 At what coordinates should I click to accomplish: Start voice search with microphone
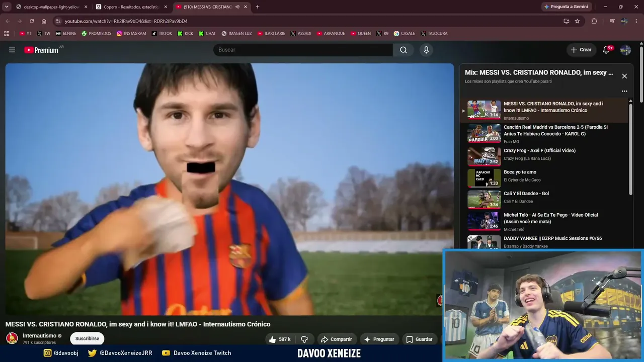click(426, 50)
